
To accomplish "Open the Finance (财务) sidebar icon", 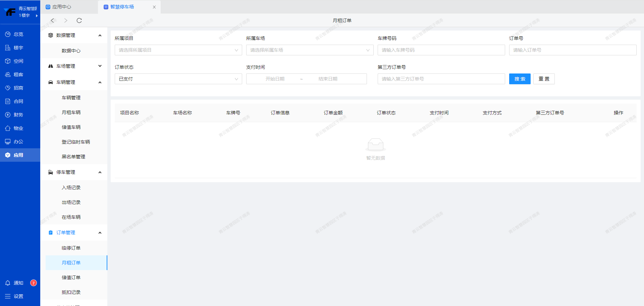I will [8, 115].
